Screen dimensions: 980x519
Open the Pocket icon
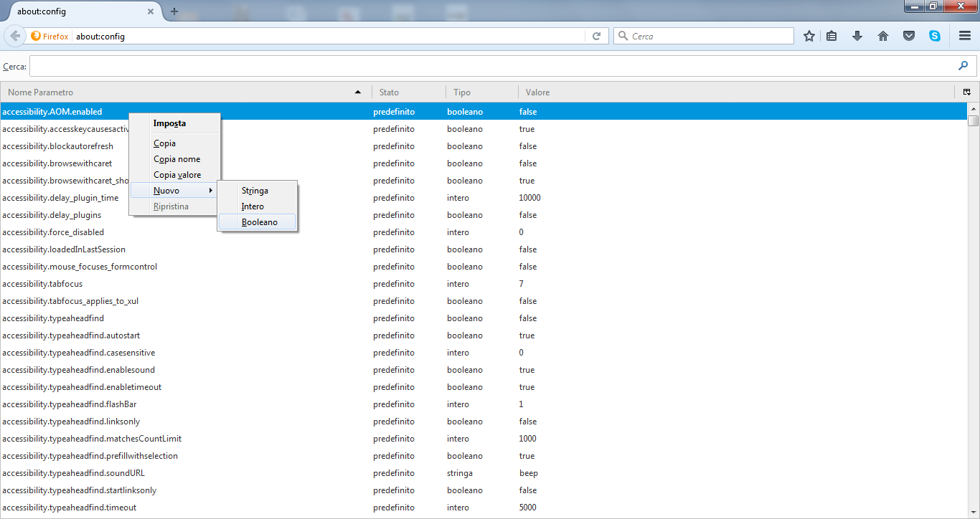point(909,36)
